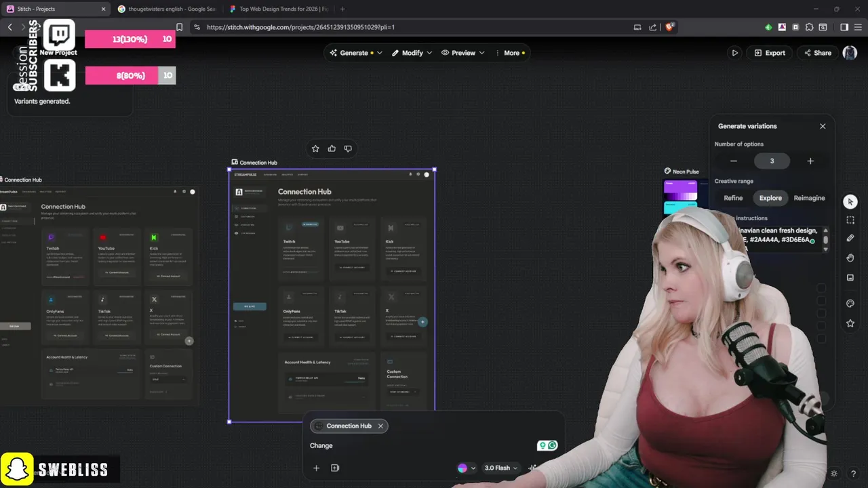Click the browser address bar URL
The height and width of the screenshot is (488, 868).
click(x=300, y=27)
